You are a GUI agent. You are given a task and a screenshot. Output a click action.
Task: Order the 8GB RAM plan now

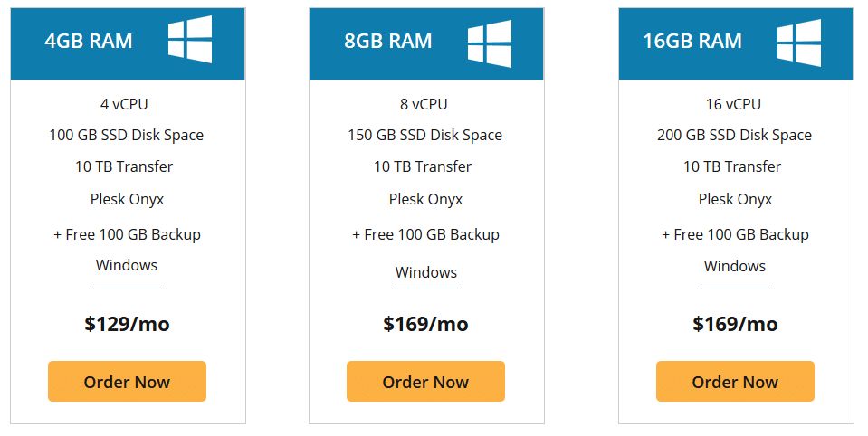[425, 381]
